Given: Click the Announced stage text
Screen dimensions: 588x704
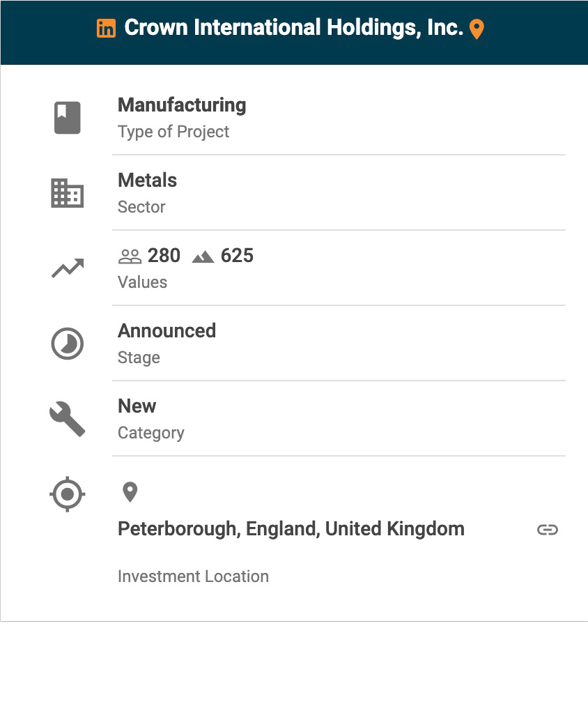Looking at the screenshot, I should (167, 330).
